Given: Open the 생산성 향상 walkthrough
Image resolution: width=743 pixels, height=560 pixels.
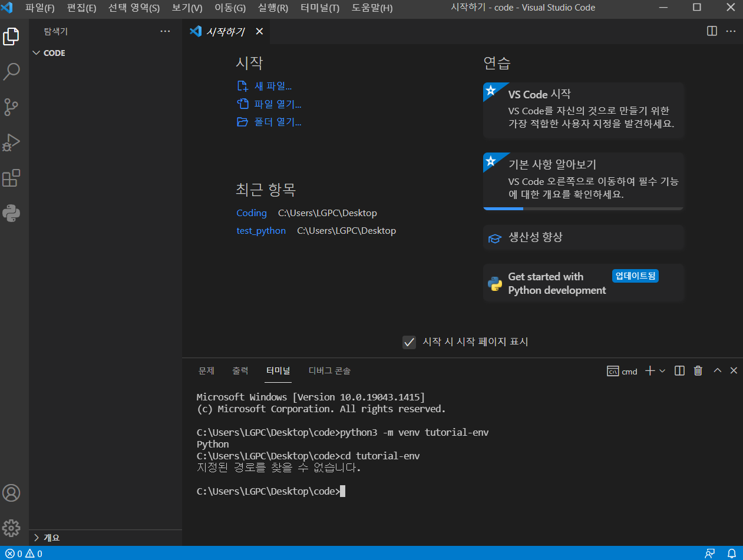Looking at the screenshot, I should click(583, 237).
